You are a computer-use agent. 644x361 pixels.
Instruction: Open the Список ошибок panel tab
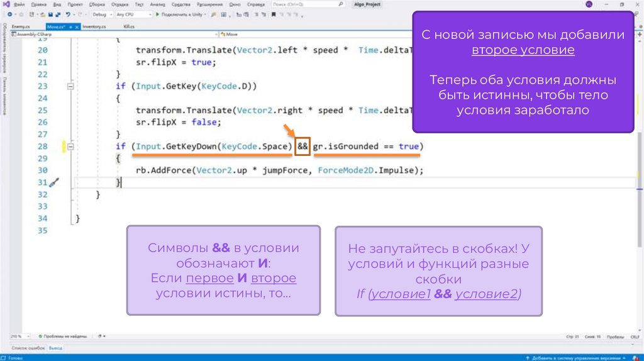(x=28, y=347)
